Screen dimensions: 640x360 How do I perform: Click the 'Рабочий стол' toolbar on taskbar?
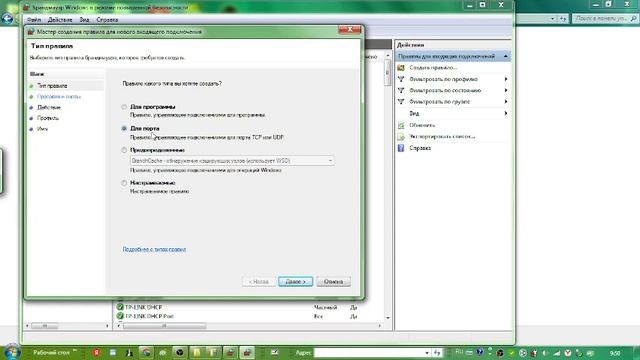(x=52, y=353)
